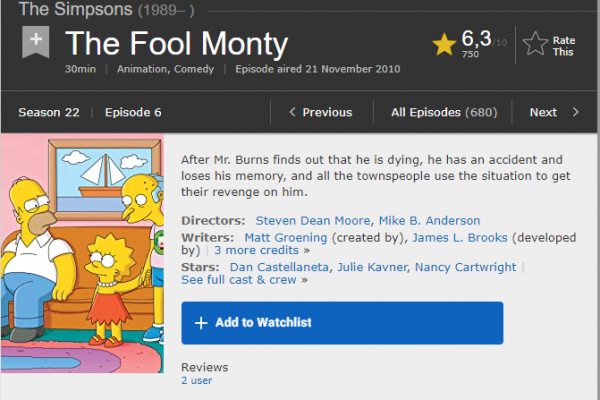Image resolution: width=600 pixels, height=400 pixels.
Task: Click the left chevron beside Previous
Action: 292,112
